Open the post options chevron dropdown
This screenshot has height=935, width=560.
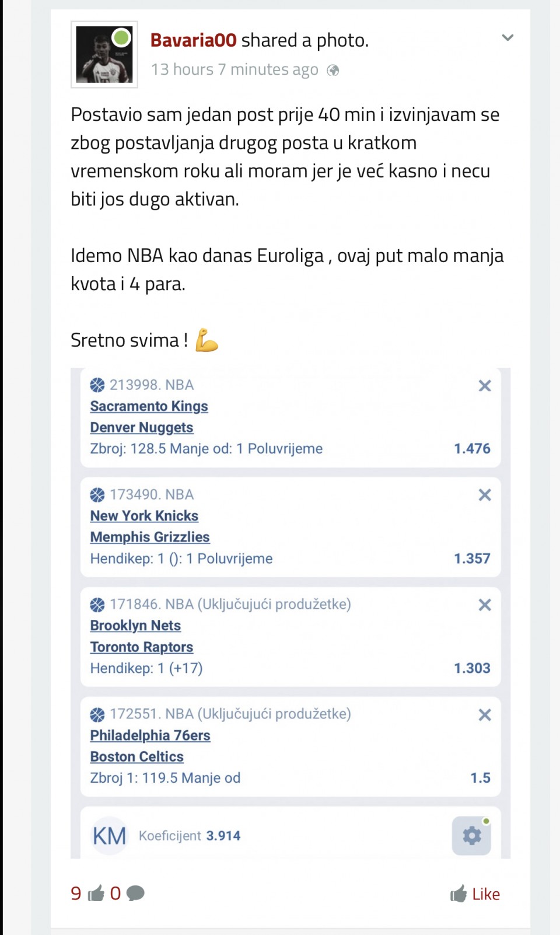[x=508, y=38]
